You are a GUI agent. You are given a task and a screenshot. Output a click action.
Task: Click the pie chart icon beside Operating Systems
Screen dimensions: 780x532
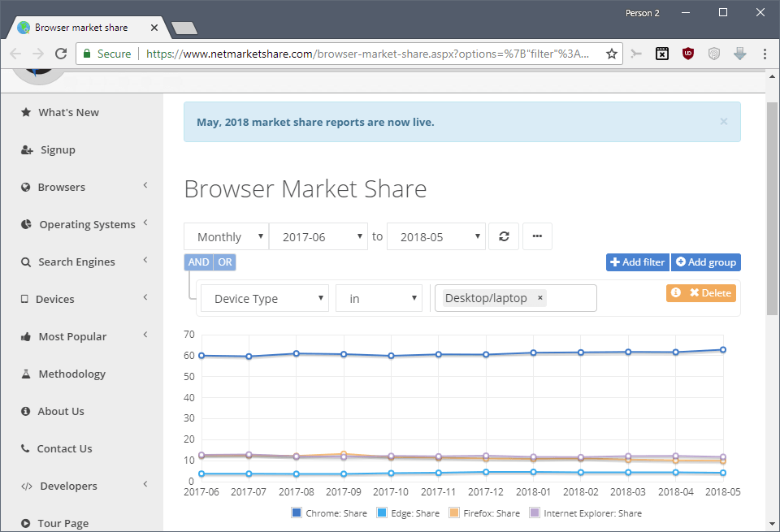26,224
